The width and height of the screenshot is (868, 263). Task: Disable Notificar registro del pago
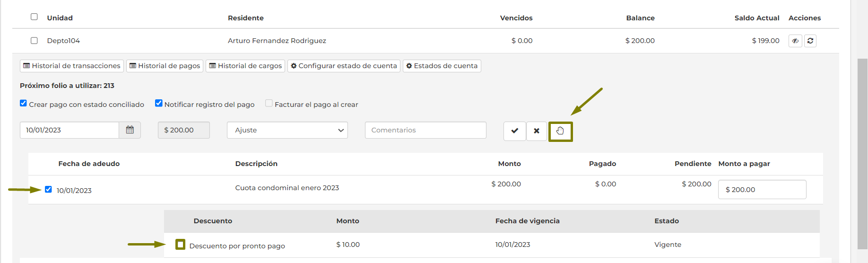pyautogui.click(x=159, y=103)
